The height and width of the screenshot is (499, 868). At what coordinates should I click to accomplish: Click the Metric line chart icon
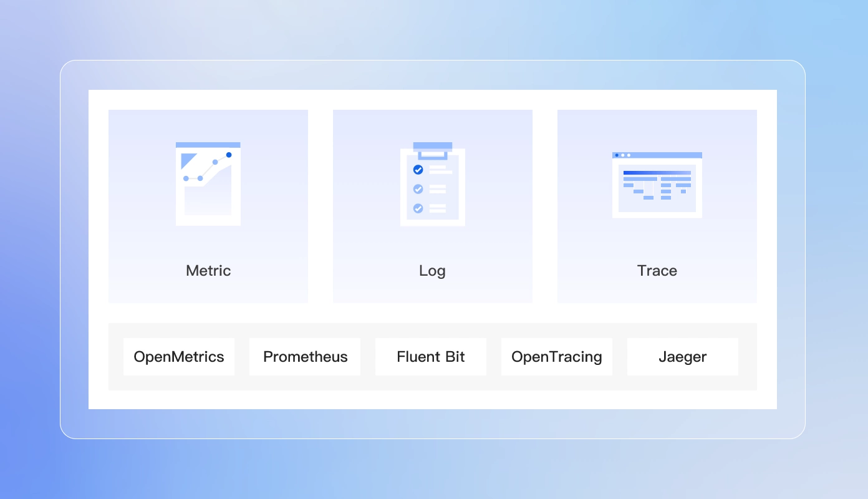[x=208, y=184]
